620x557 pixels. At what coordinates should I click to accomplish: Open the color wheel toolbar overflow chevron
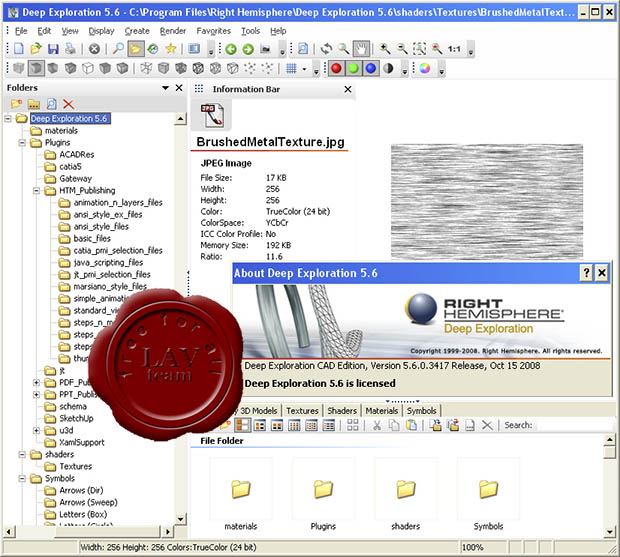442,70
